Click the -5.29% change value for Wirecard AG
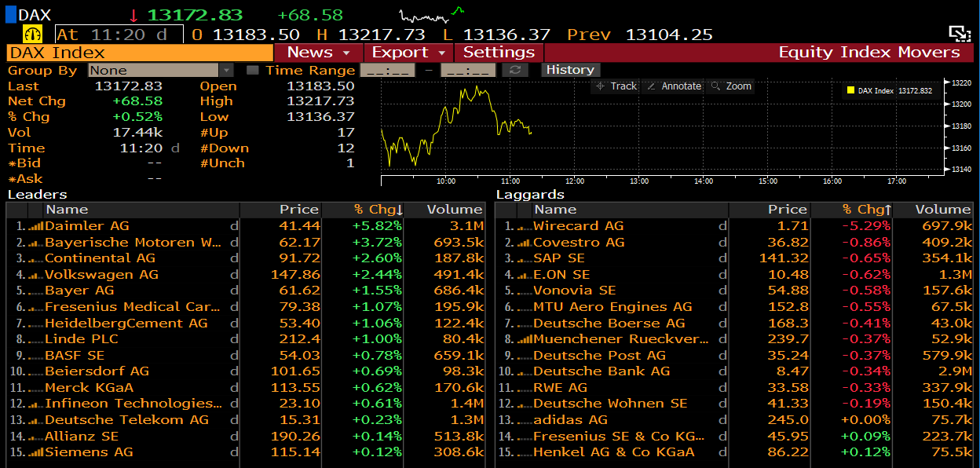The width and height of the screenshot is (980, 468). (866, 226)
